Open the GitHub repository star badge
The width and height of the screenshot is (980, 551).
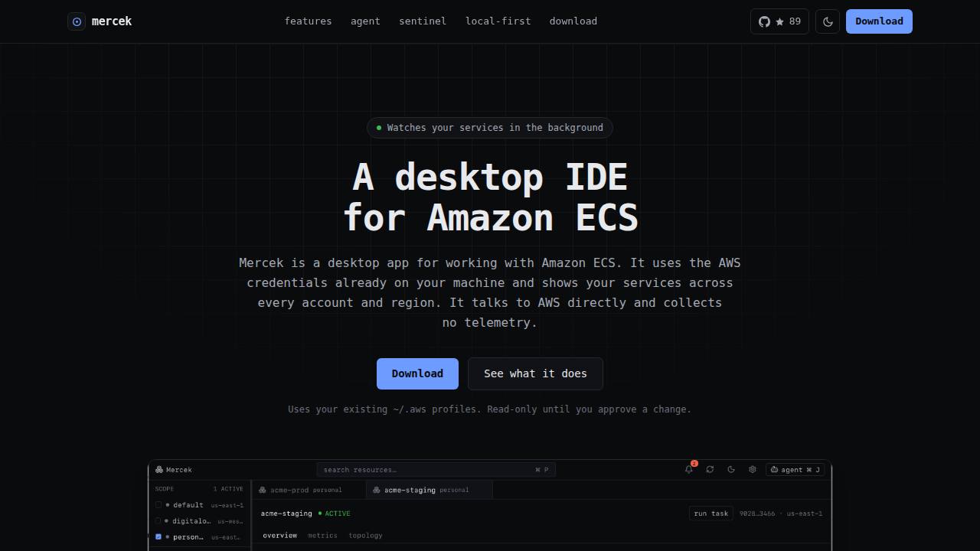point(779,21)
